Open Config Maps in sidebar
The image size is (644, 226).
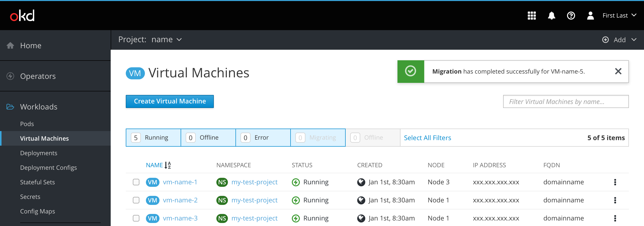pyautogui.click(x=37, y=211)
